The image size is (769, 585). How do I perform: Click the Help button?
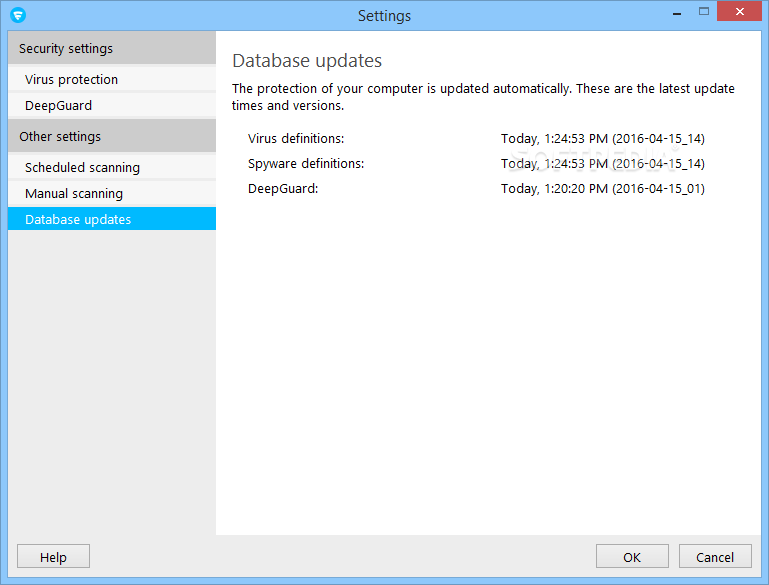(x=53, y=557)
